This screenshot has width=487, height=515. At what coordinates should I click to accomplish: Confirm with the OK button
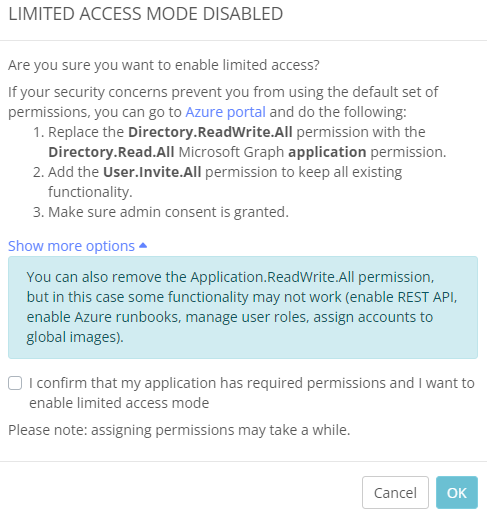(x=457, y=492)
